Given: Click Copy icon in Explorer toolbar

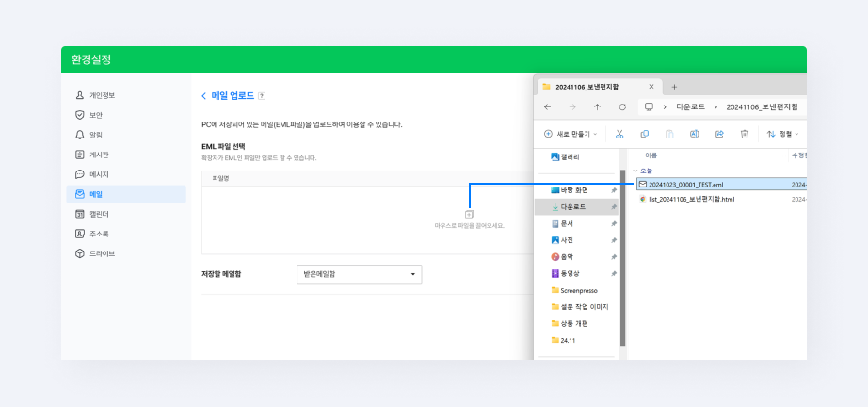Looking at the screenshot, I should (644, 134).
